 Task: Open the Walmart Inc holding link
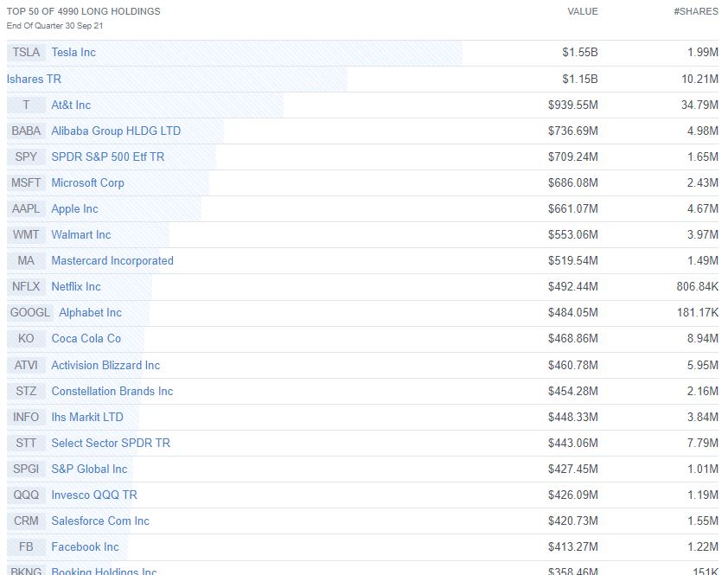tap(80, 234)
